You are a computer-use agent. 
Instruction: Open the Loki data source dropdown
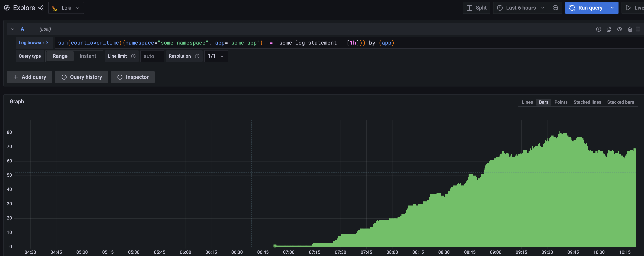[66, 8]
